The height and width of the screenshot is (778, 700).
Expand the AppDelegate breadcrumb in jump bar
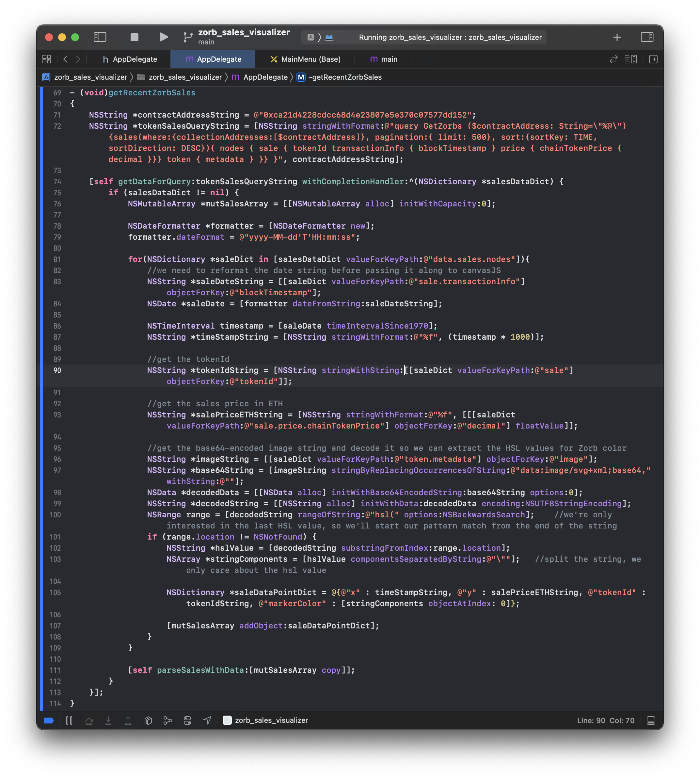tap(265, 77)
